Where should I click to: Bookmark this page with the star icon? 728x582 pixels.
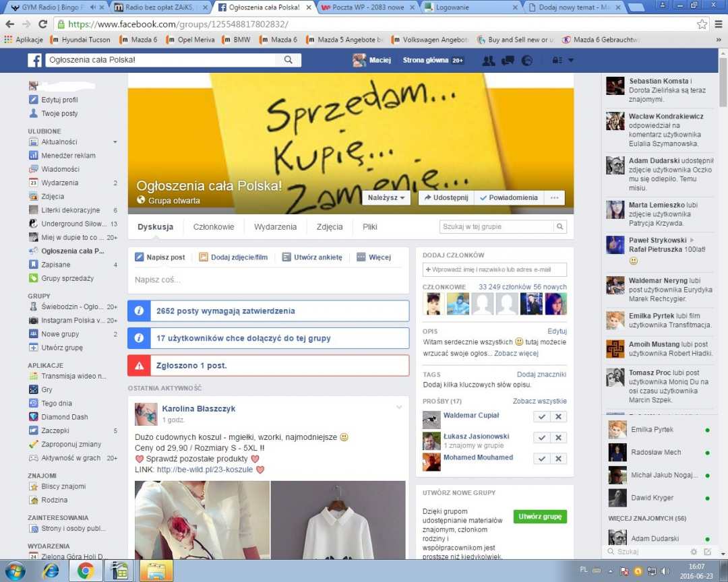pyautogui.click(x=702, y=24)
